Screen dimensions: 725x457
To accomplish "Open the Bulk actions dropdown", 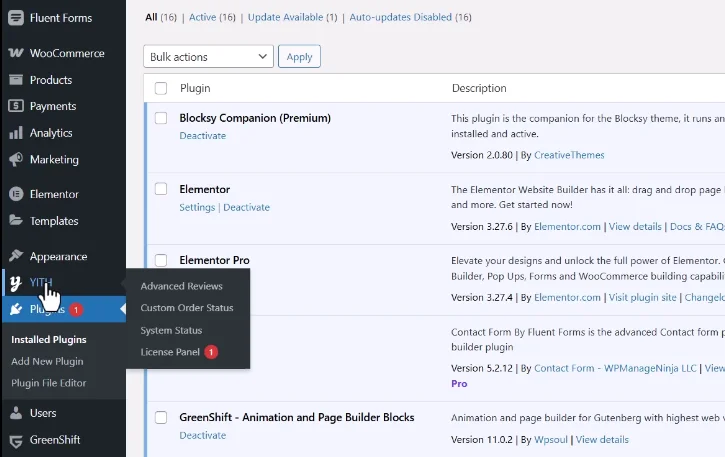I will click(x=209, y=56).
